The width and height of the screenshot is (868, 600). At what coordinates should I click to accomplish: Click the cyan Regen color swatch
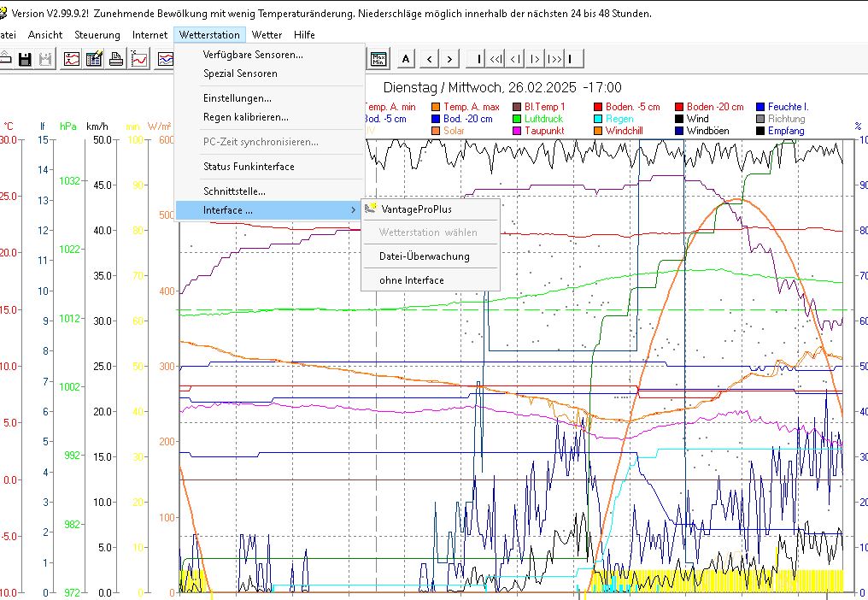[599, 119]
